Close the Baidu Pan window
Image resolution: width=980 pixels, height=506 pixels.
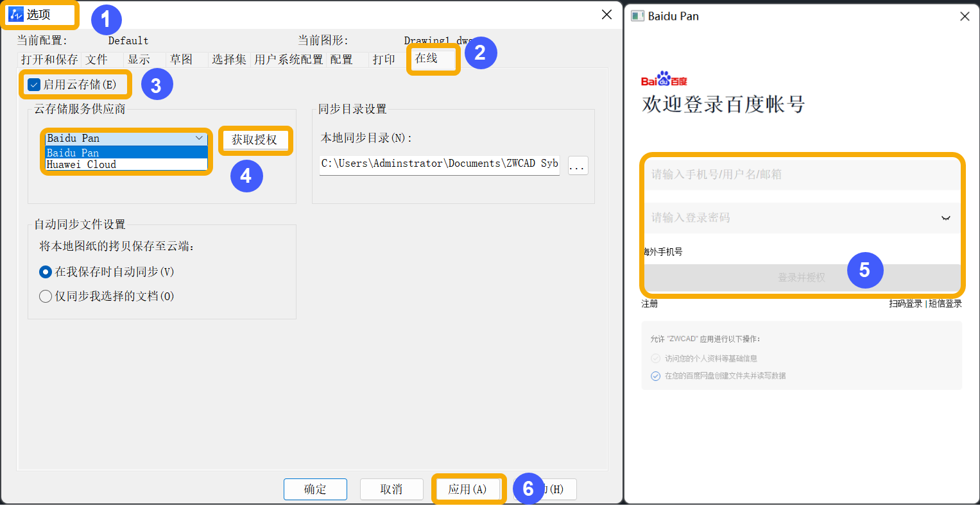965,16
